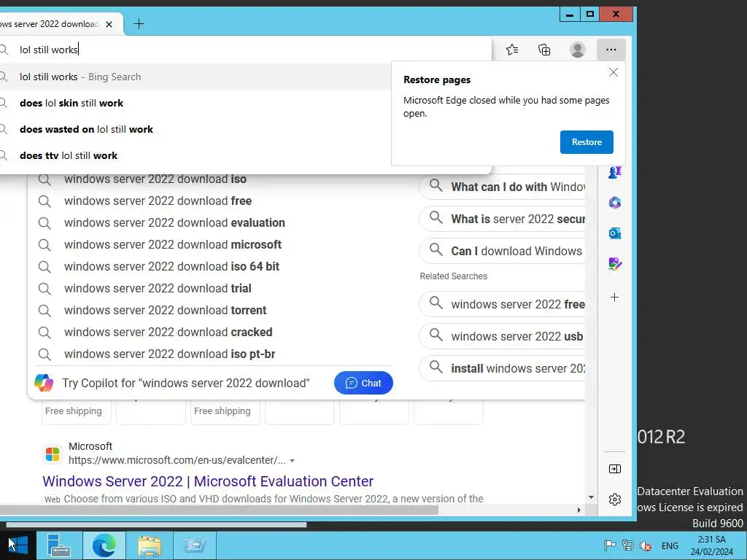Click the address bar containing lol still works
Screen dimensions: 747x560
[245, 50]
